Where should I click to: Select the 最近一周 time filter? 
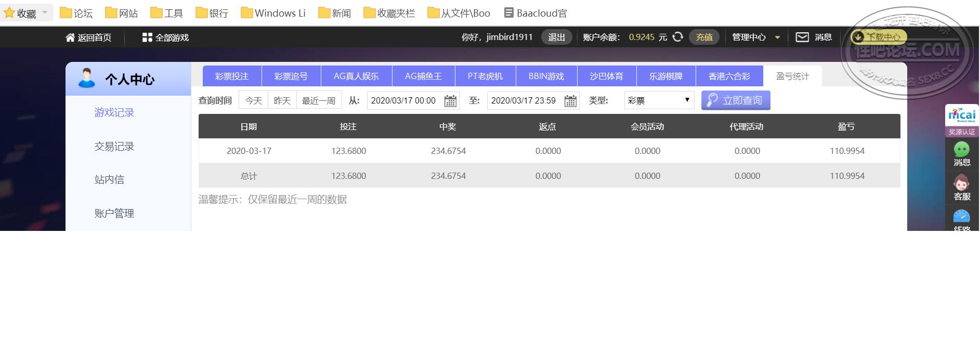tap(319, 100)
